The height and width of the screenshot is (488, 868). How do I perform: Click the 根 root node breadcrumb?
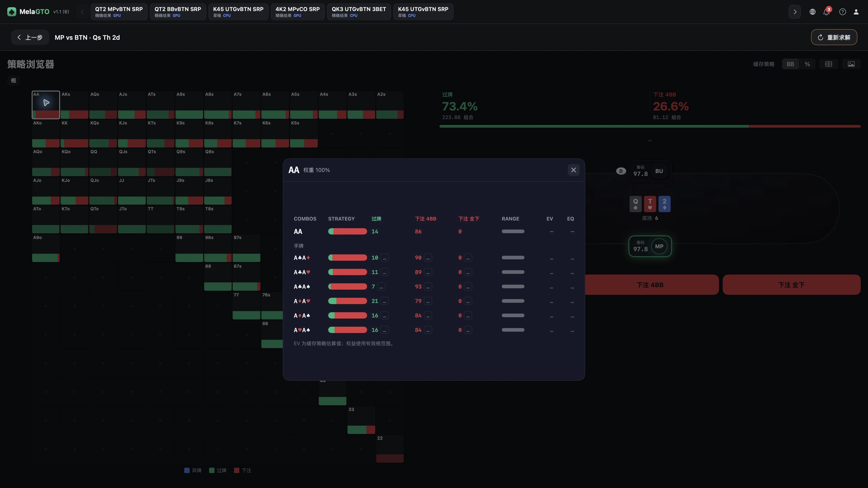pos(14,80)
